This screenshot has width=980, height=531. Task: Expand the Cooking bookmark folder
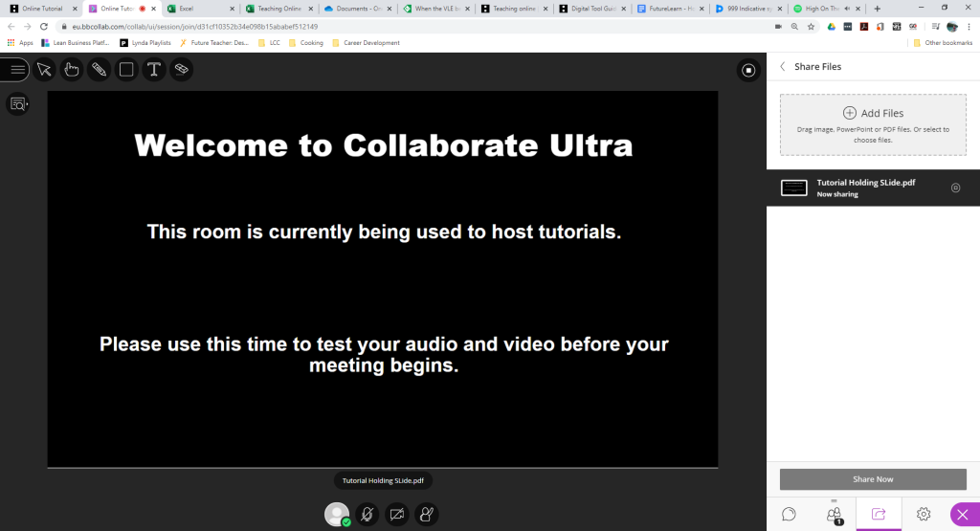[305, 43]
